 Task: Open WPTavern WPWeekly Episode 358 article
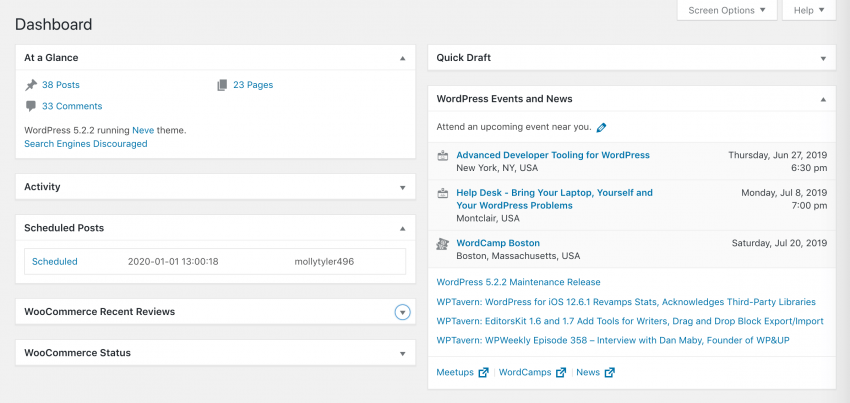point(613,340)
